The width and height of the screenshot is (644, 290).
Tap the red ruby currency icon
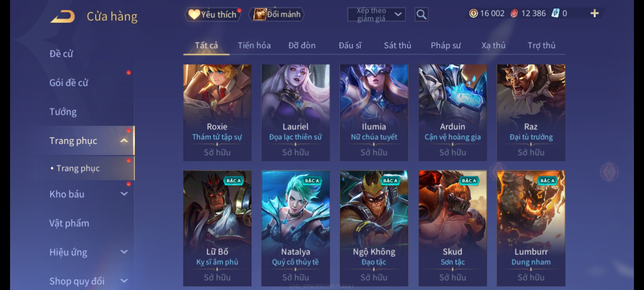pyautogui.click(x=514, y=13)
